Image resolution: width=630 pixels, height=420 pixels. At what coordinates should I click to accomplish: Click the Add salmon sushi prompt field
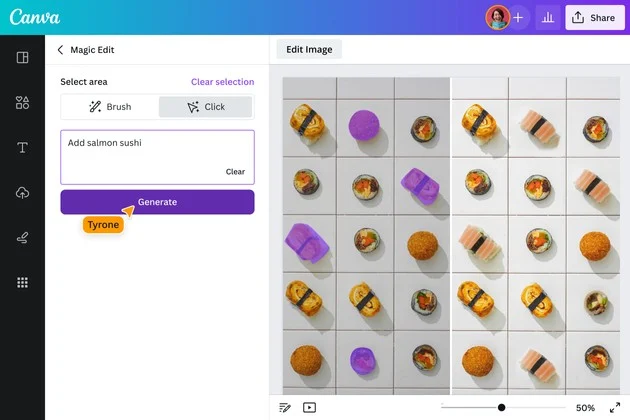tap(157, 157)
